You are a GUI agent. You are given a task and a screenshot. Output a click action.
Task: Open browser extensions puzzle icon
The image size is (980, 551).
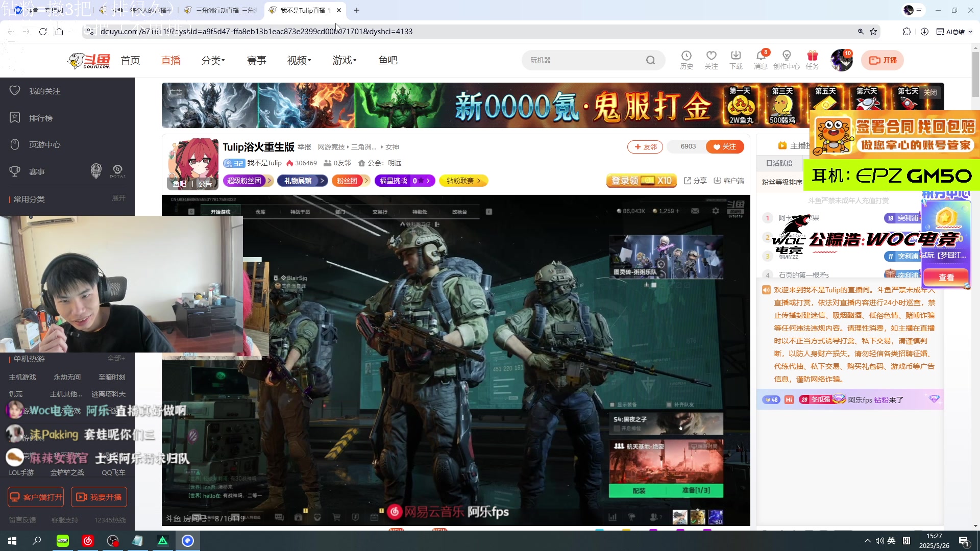click(907, 32)
